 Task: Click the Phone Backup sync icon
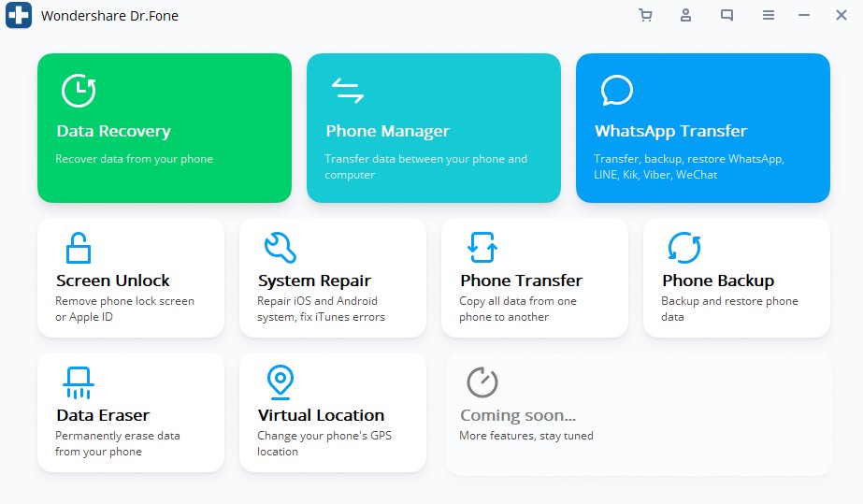pyautogui.click(x=684, y=248)
